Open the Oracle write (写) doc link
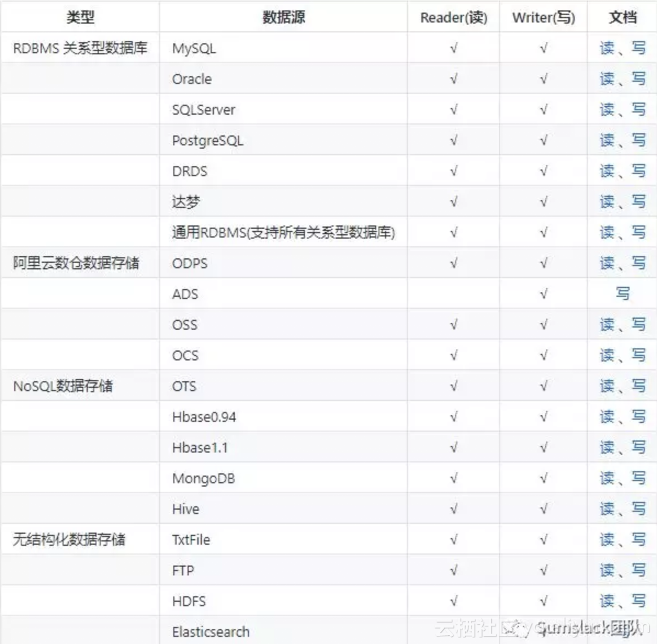The width and height of the screenshot is (657, 644). pyautogui.click(x=638, y=79)
